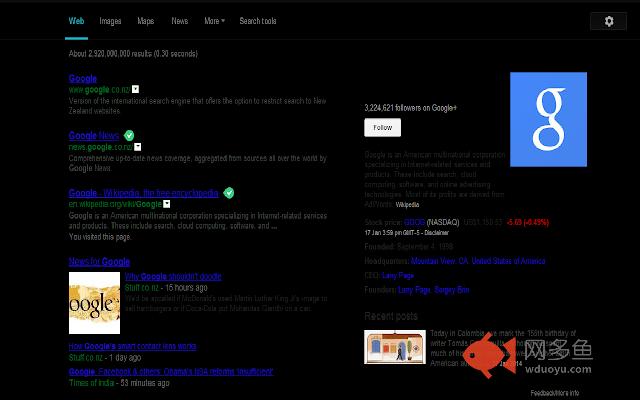Switch to the News tab
The image size is (640, 400).
pyautogui.click(x=180, y=21)
